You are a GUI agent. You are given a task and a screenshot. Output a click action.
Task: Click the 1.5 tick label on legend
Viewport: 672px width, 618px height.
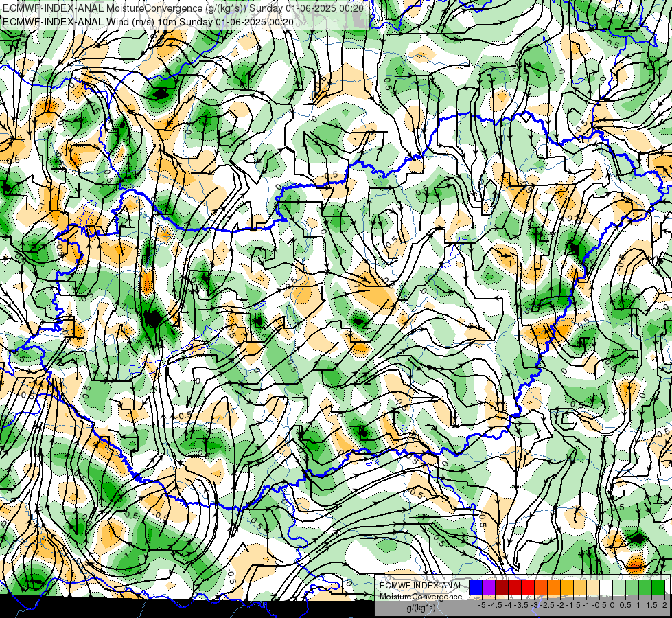(652, 605)
